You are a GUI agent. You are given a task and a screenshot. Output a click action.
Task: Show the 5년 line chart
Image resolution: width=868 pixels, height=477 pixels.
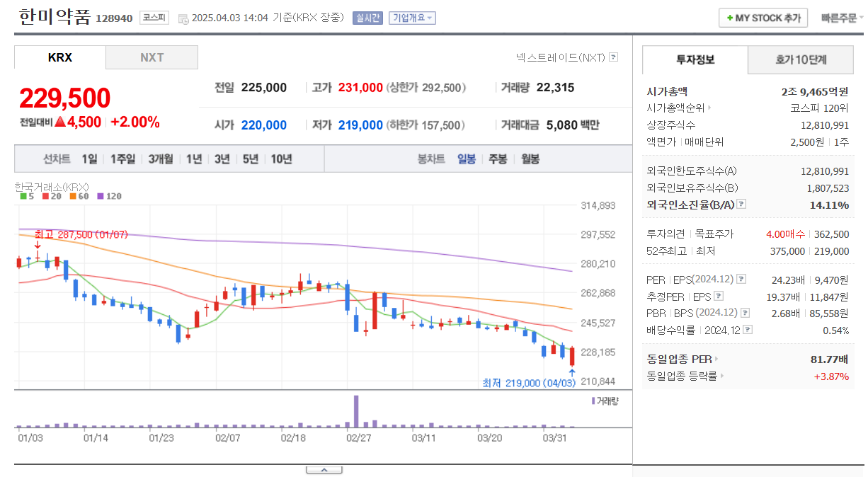[x=251, y=159]
